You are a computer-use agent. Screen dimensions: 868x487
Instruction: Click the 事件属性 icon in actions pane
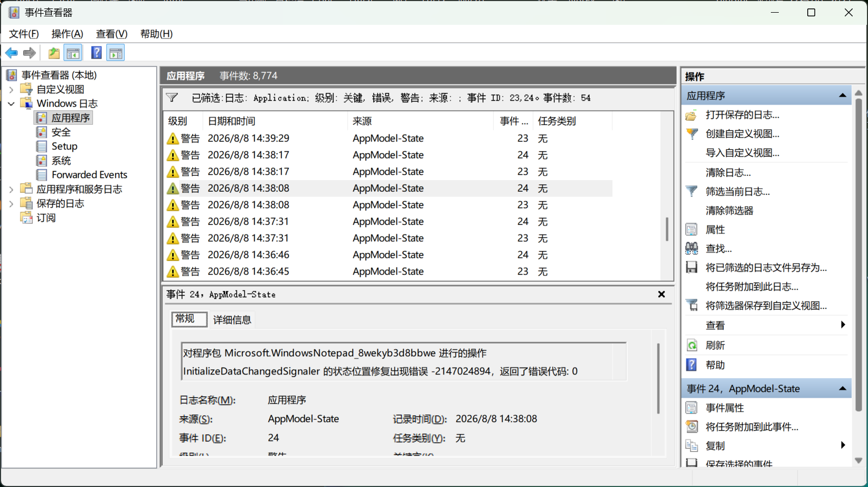coord(691,408)
